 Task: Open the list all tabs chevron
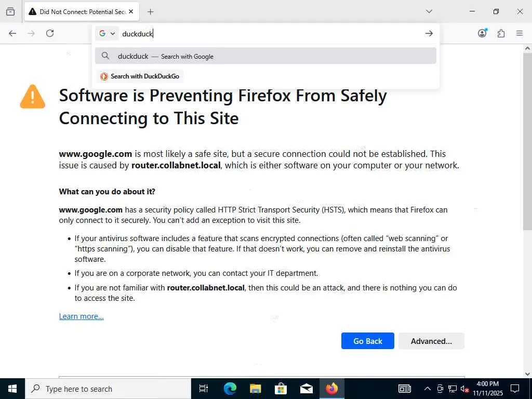(x=429, y=11)
